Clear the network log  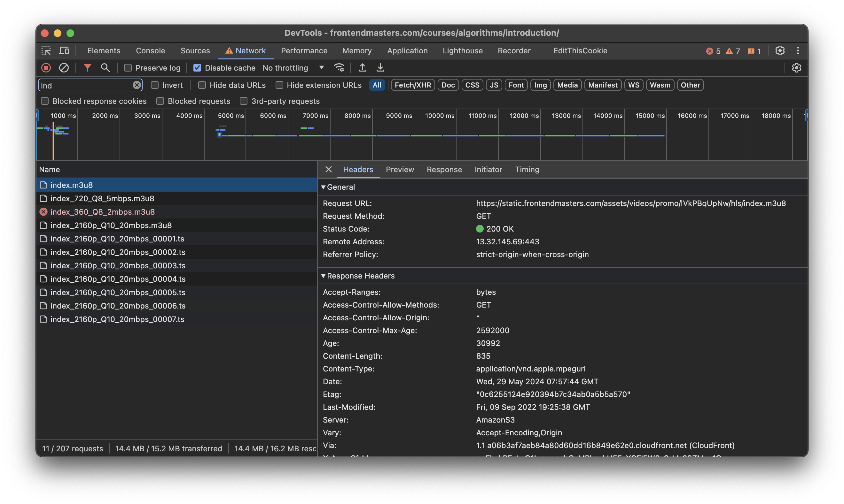pyautogui.click(x=64, y=68)
